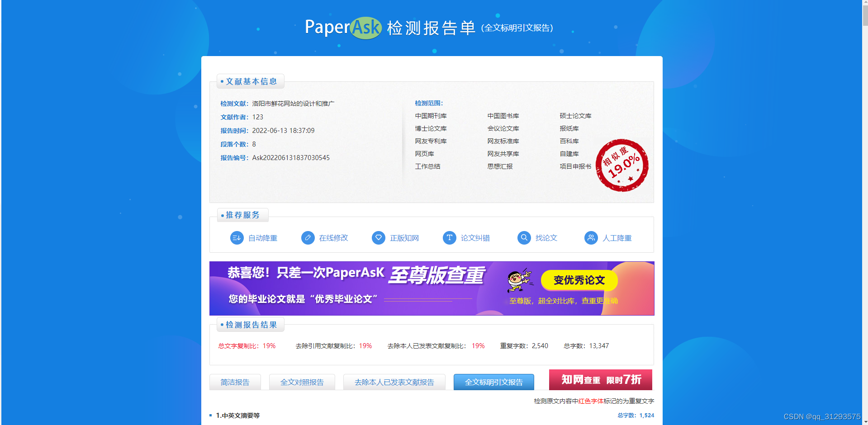Viewport: 868px width, 425px height.
Task: Click the 检测报告结果 section header
Action: pos(251,325)
